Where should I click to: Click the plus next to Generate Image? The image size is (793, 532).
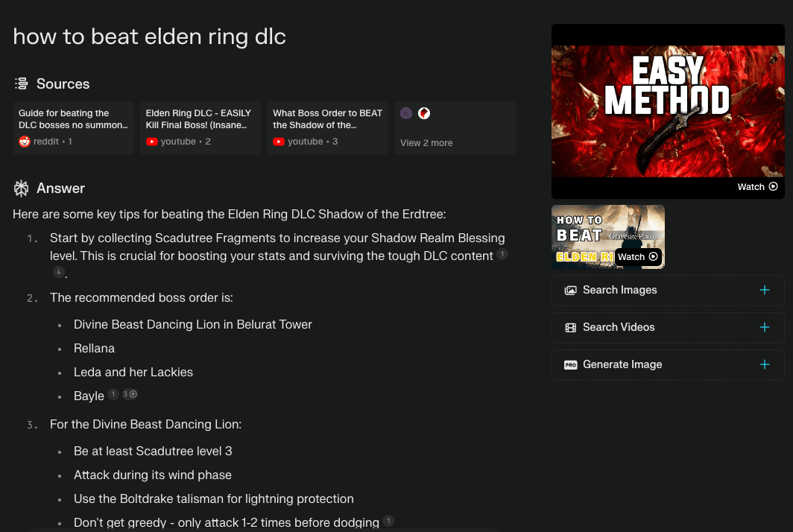coord(765,364)
